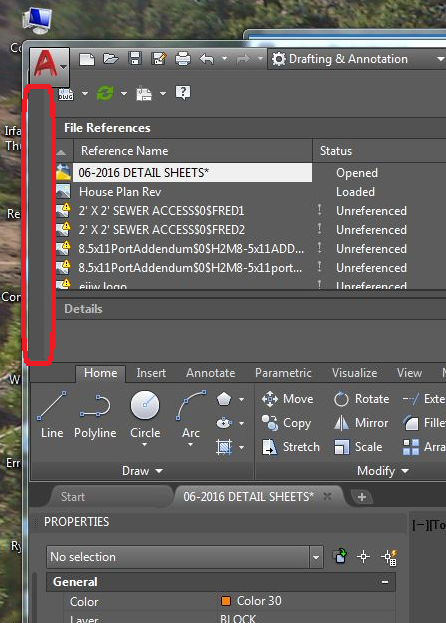The height and width of the screenshot is (623, 446).
Task: Click the image icon beside House Plan Rev
Action: (63, 192)
